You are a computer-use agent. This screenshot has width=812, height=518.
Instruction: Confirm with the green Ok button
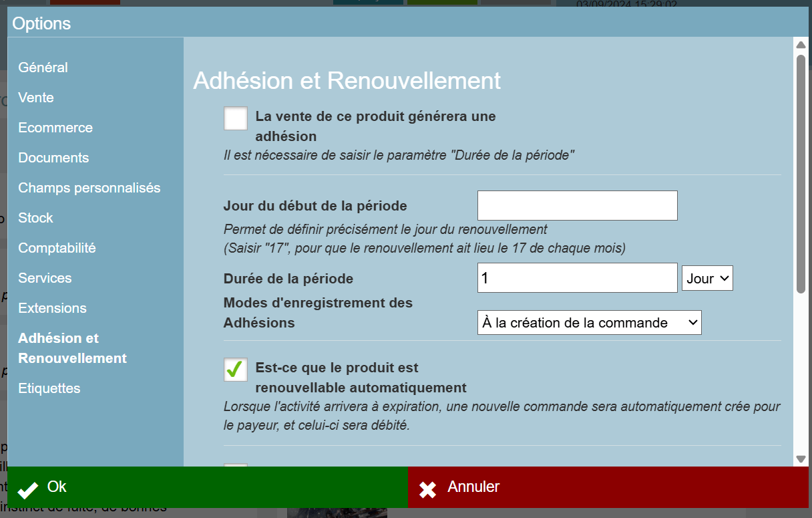pos(208,487)
